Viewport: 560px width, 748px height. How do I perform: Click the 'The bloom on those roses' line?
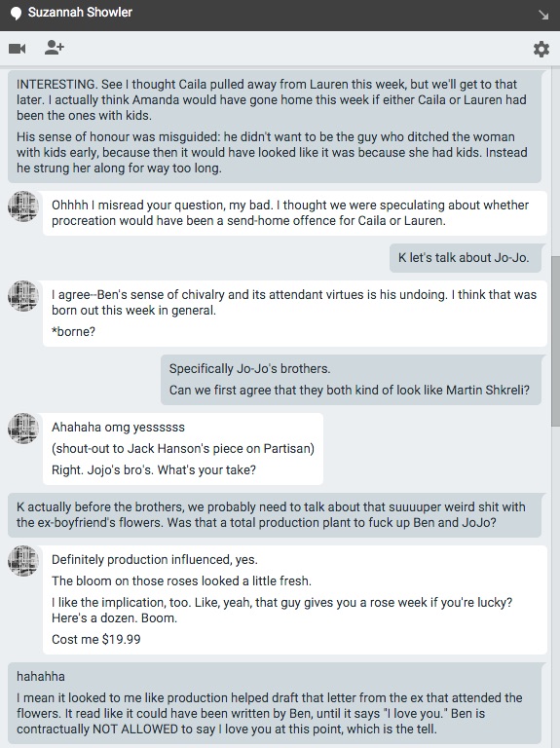(181, 581)
